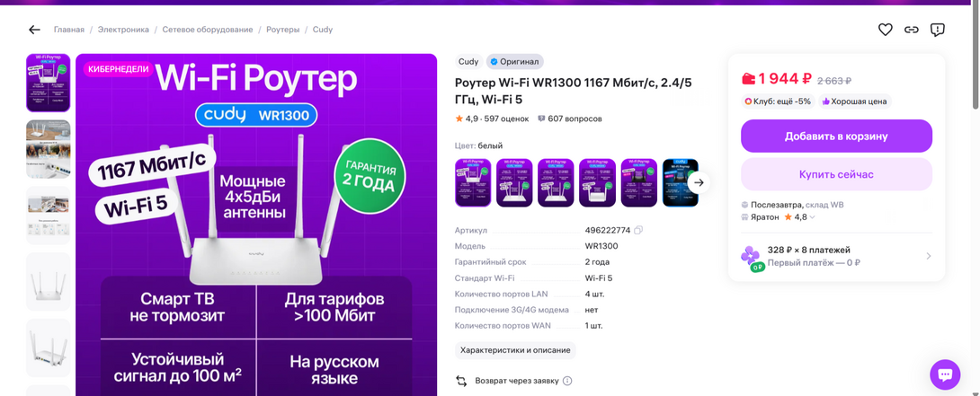Click info icon next to Возврат через заявку
Image resolution: width=980 pixels, height=396 pixels.
pos(567,381)
